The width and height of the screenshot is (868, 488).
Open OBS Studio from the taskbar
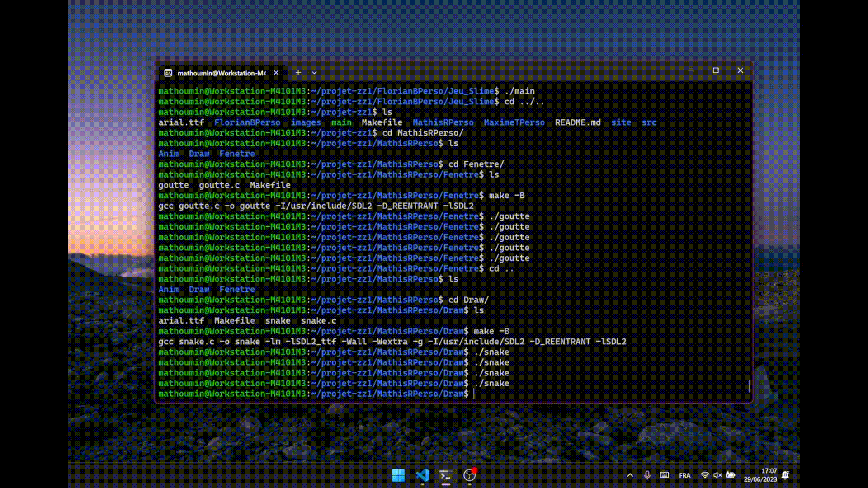[470, 475]
